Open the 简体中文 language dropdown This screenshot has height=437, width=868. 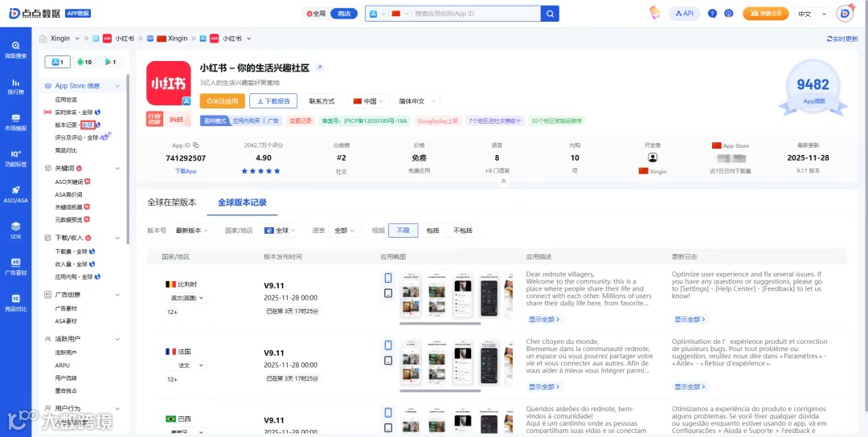coord(417,101)
